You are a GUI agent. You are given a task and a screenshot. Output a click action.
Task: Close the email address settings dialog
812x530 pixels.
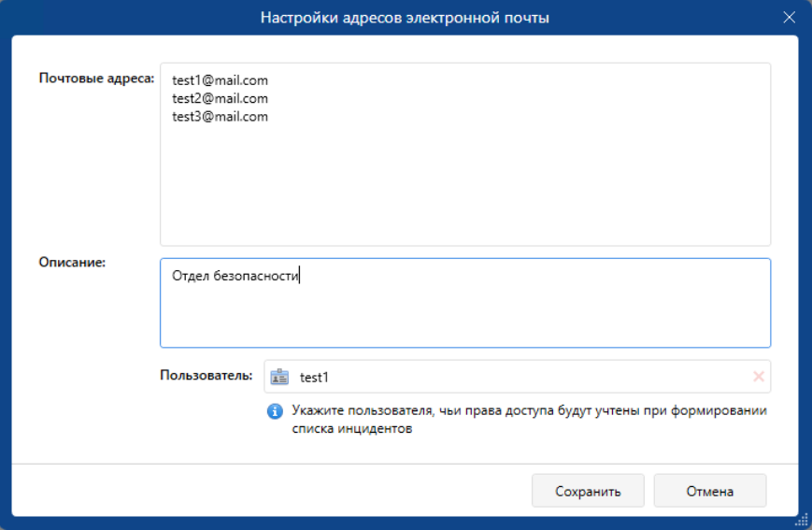tap(789, 17)
